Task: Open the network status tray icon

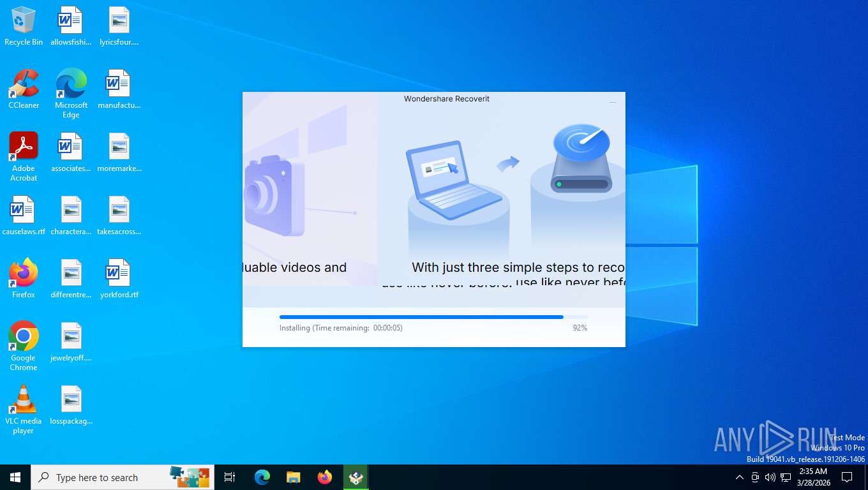Action: [786, 477]
